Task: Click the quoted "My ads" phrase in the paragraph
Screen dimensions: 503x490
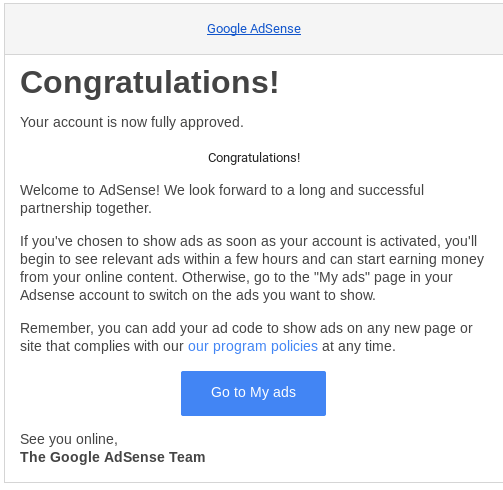Action: (342, 277)
